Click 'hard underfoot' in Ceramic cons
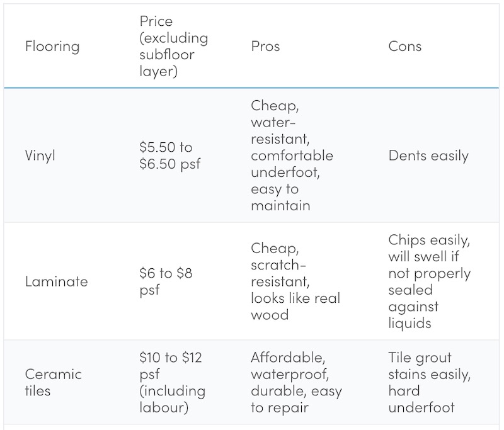Viewport: 504px width, 430px height. pos(421,399)
